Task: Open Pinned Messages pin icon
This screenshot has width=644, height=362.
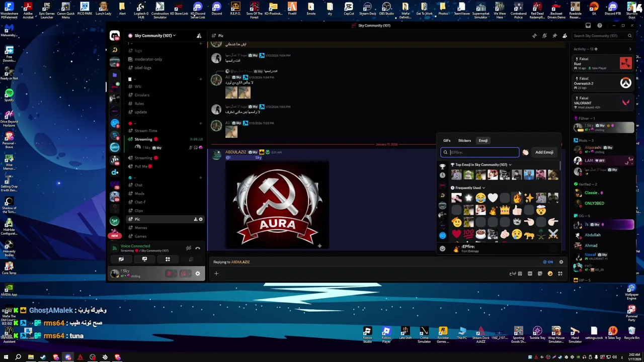Action: (554, 36)
